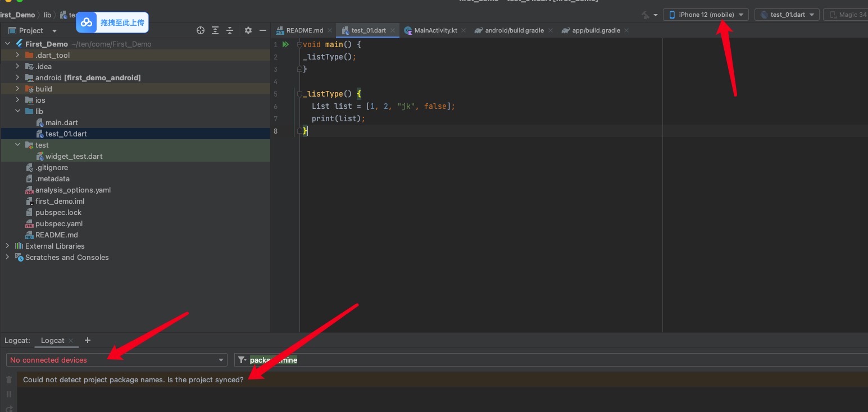Click the List list declaration line
Screen dimensions: 868x412
pyautogui.click(x=383, y=106)
